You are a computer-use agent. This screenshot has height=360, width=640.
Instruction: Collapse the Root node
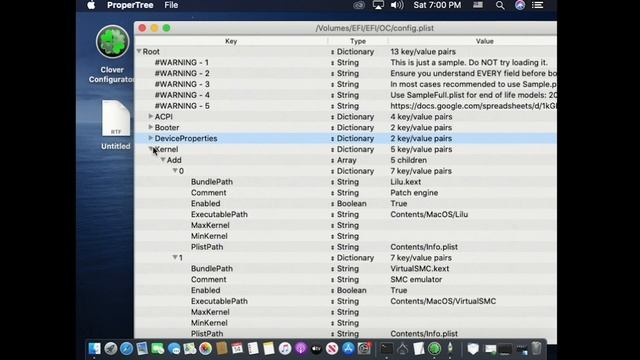pos(139,51)
